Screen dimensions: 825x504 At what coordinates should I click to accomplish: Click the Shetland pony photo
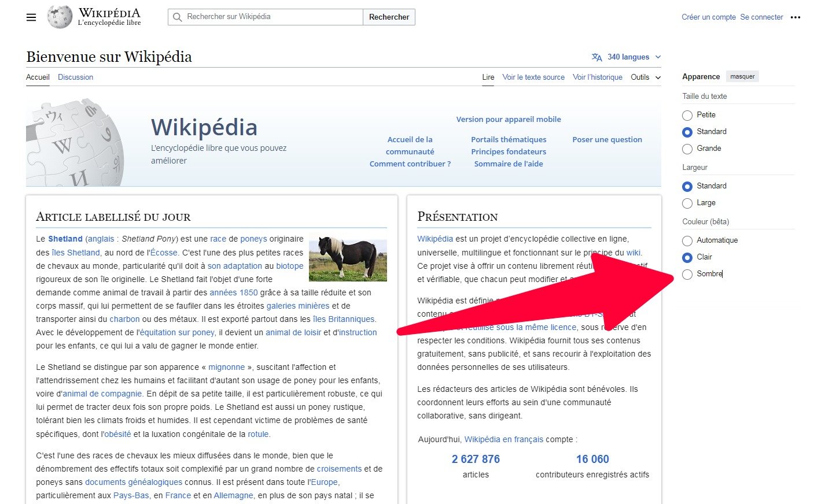pyautogui.click(x=348, y=258)
